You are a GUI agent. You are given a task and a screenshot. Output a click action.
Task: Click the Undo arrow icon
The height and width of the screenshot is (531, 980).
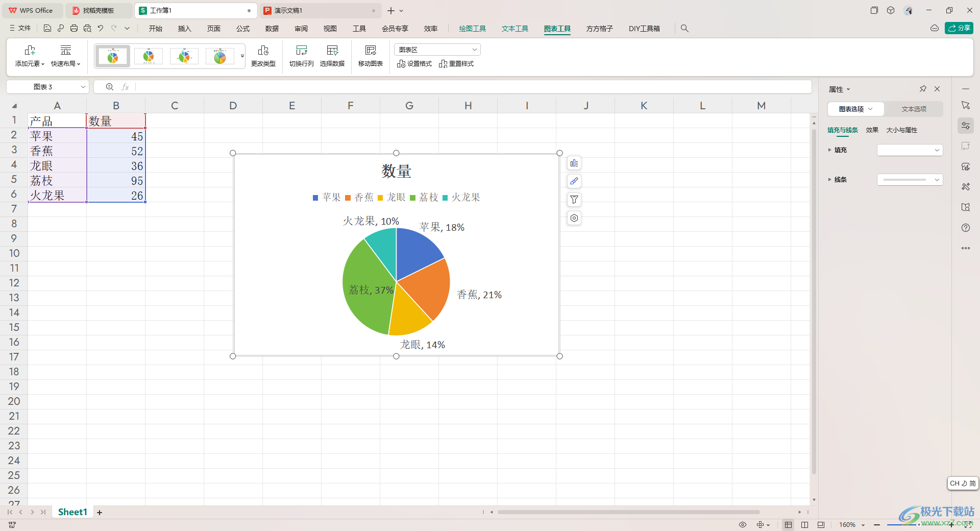[x=101, y=29]
